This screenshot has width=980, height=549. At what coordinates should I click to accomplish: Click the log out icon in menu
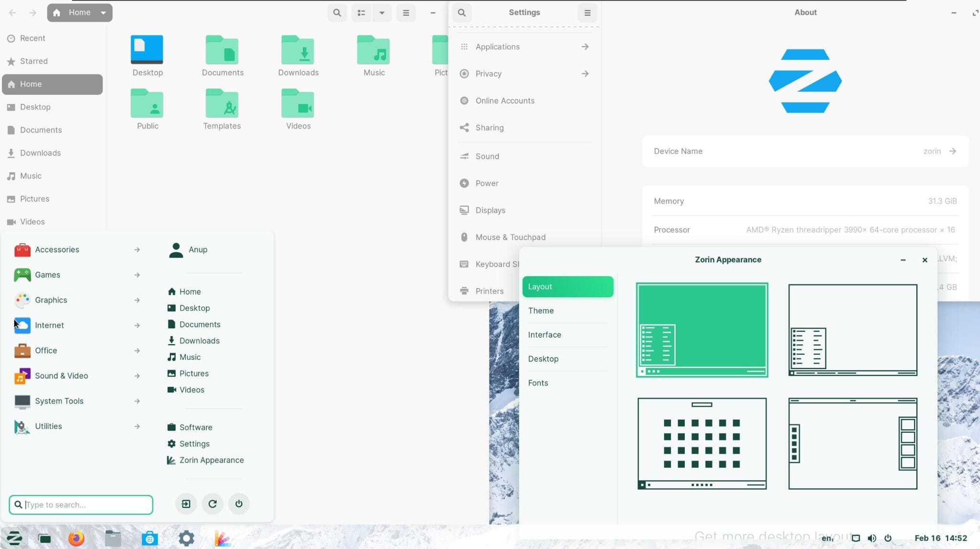[186, 504]
